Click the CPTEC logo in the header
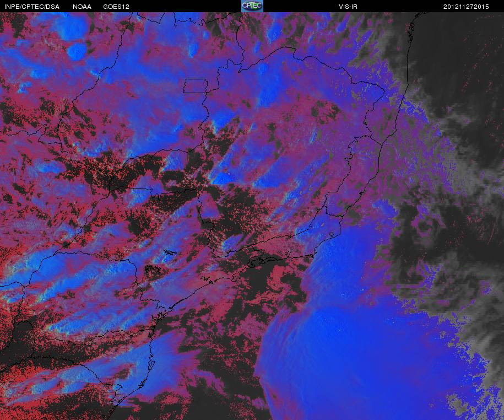Image resolution: width=504 pixels, height=420 pixels. [x=252, y=6]
